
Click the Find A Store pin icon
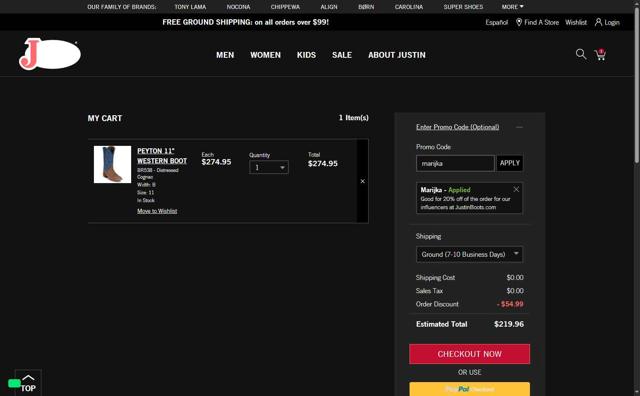tap(519, 22)
